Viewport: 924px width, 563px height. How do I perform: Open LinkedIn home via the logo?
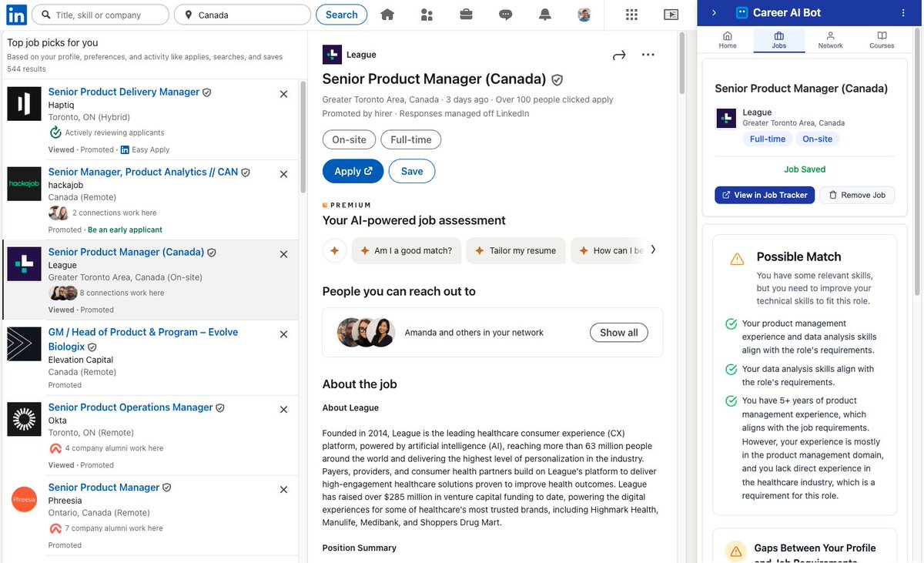(16, 14)
